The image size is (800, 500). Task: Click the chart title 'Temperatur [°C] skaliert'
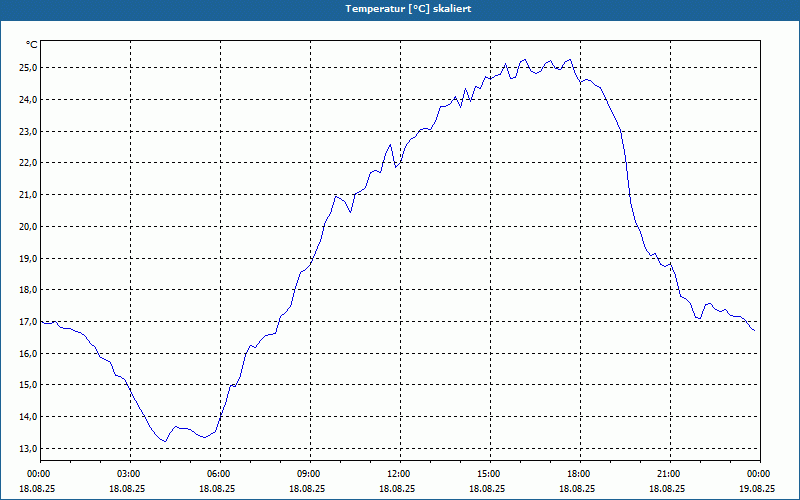point(408,9)
